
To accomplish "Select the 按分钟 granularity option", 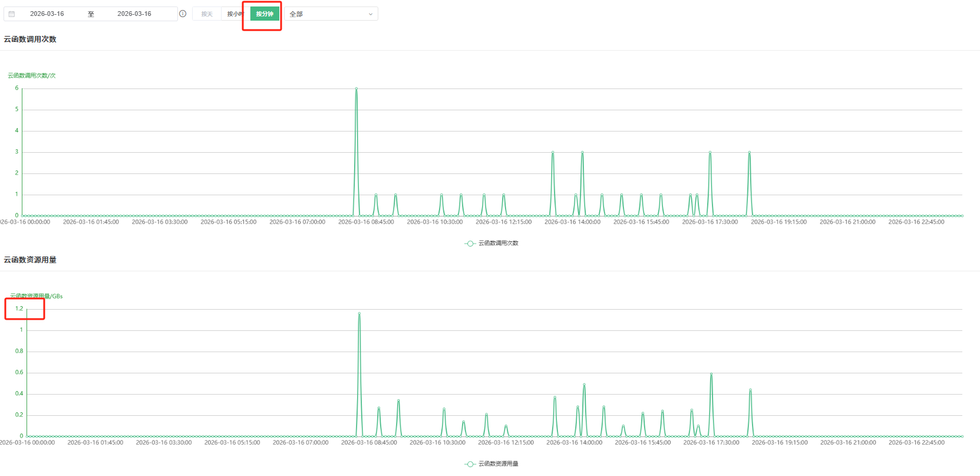I will (x=265, y=14).
